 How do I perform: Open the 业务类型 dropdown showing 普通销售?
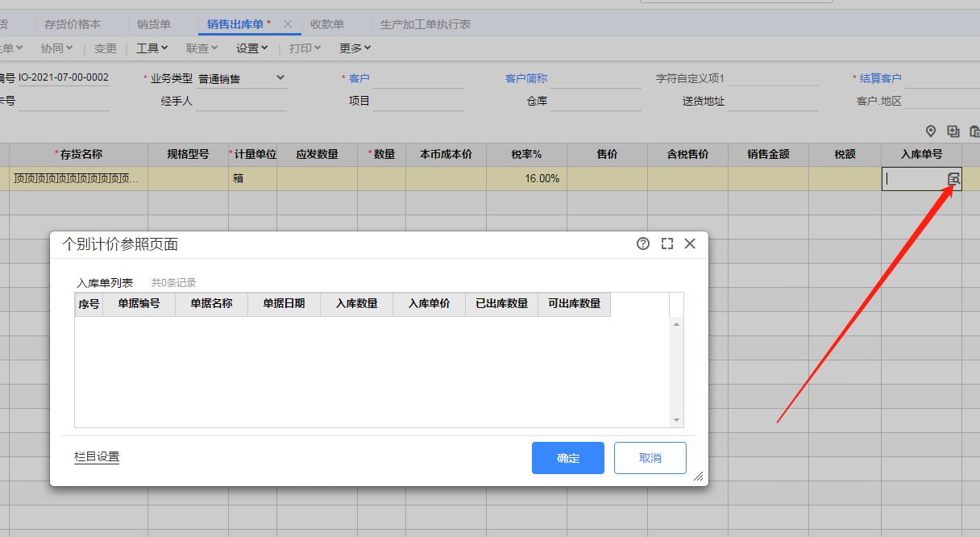242,78
